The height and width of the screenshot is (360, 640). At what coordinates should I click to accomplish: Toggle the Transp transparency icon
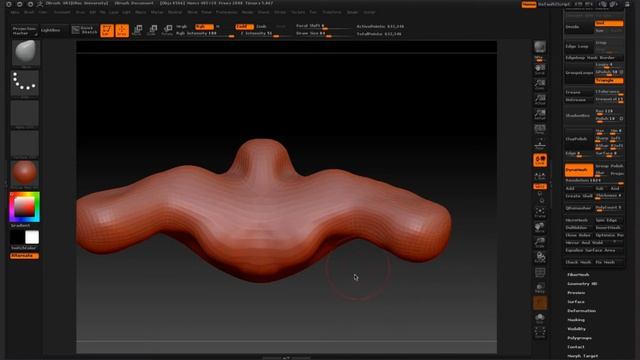coord(540,288)
